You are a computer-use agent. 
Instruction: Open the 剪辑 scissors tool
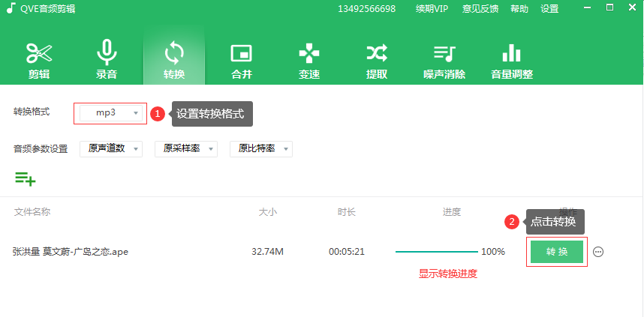pos(39,60)
